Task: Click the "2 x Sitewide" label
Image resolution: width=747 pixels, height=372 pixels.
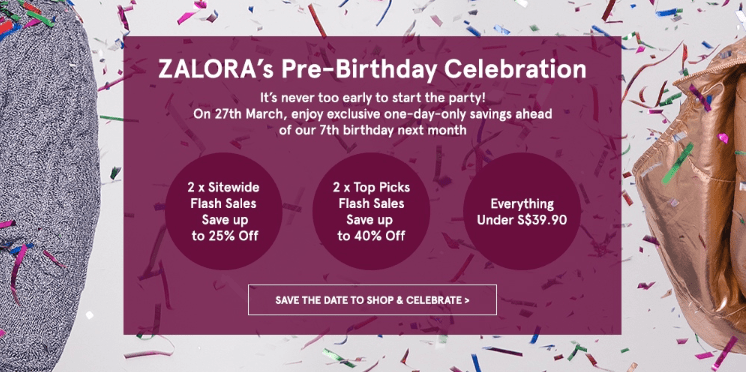Action: [x=223, y=187]
